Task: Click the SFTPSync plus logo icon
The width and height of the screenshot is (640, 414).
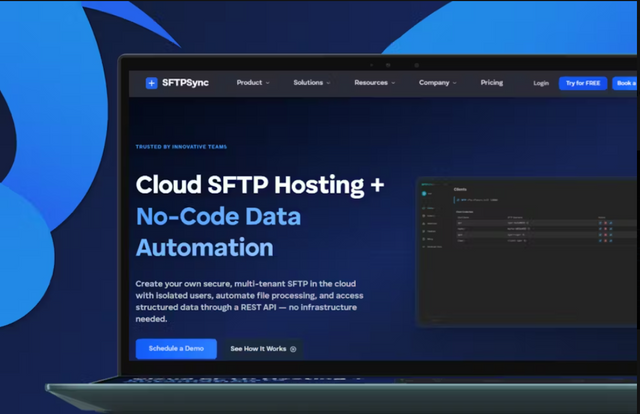Action: [151, 83]
